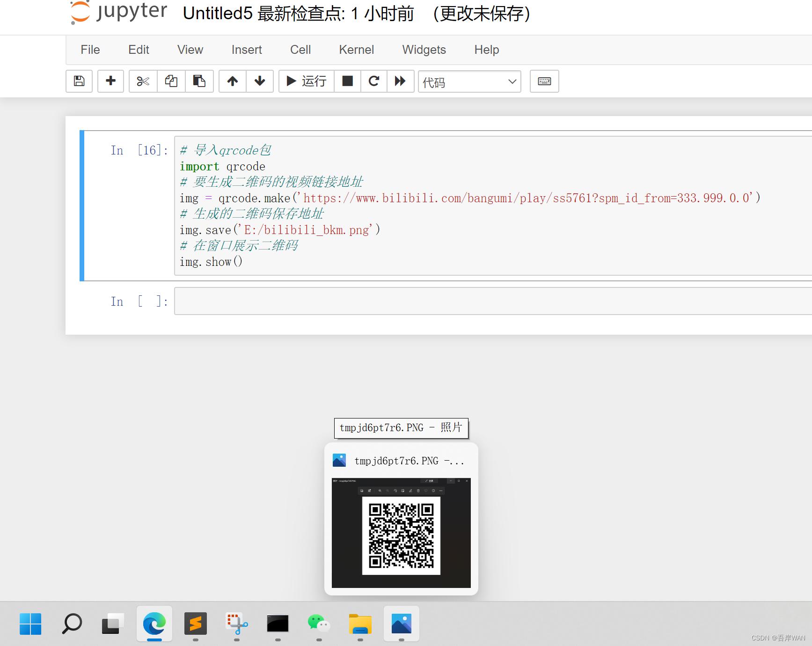Delete the photo in the viewer
This screenshot has height=646, width=812.
click(x=418, y=491)
